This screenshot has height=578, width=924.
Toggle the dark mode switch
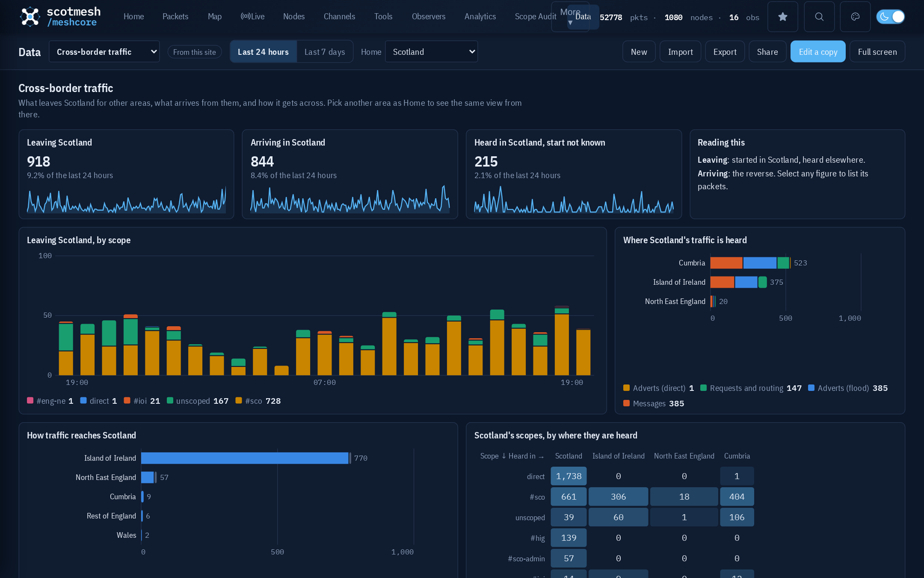click(890, 17)
